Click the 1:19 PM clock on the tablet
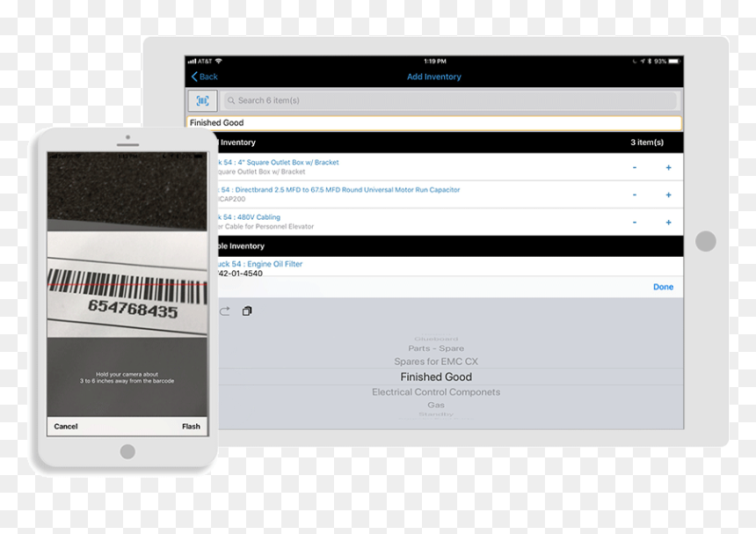Image resolution: width=756 pixels, height=534 pixels. coord(435,62)
